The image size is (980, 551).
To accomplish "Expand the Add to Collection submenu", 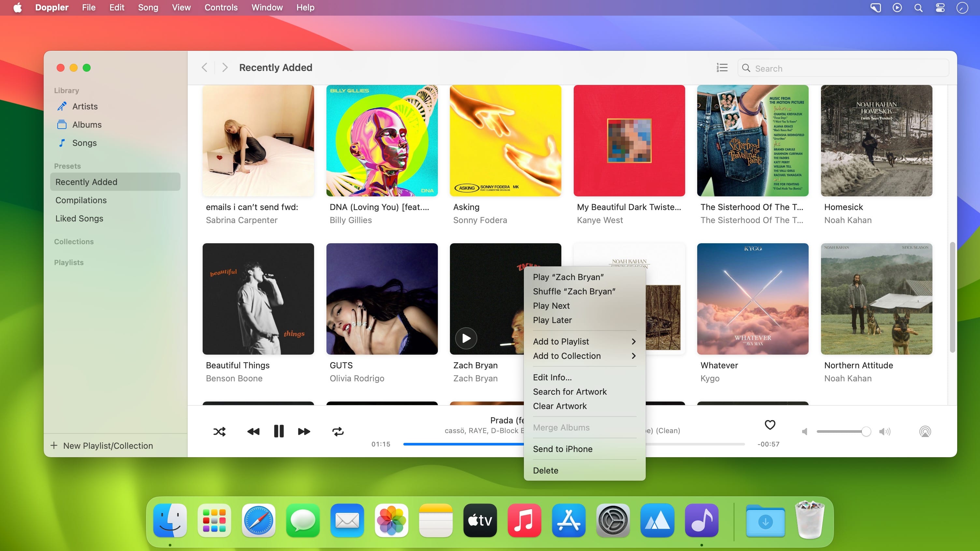I will pos(584,356).
